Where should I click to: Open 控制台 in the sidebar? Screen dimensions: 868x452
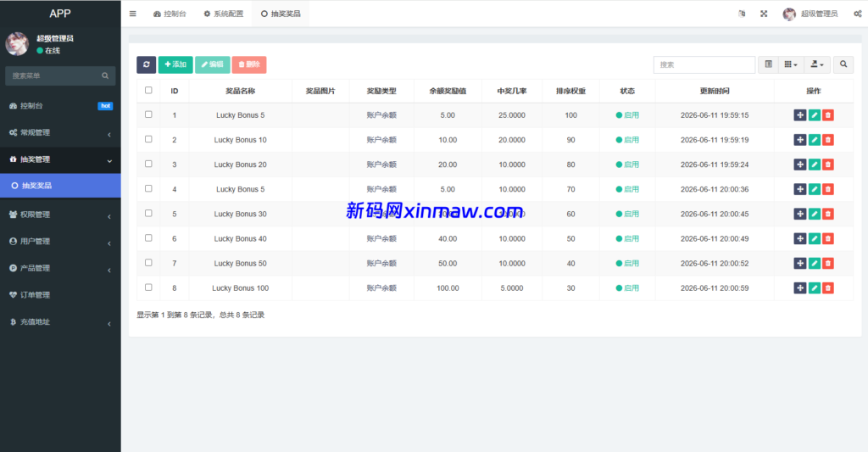[x=60, y=106]
